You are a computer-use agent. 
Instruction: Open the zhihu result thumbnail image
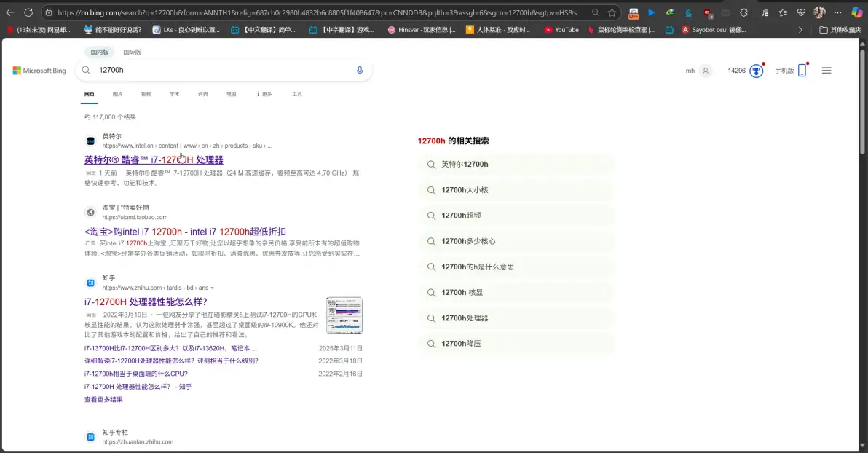click(344, 315)
